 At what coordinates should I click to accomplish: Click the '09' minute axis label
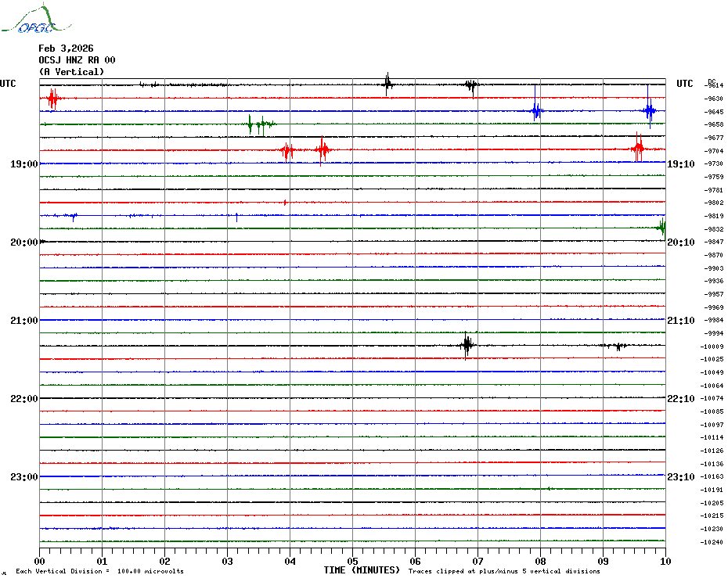(603, 561)
